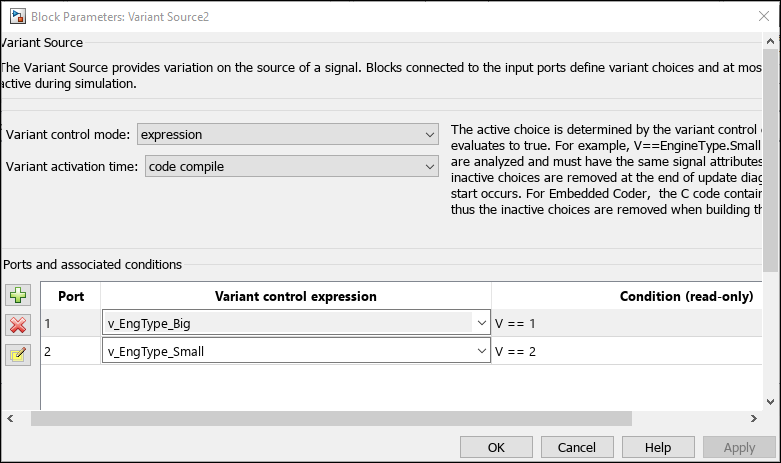Viewport: 781px width, 463px height.
Task: Click the red X delete port icon
Action: click(x=19, y=325)
